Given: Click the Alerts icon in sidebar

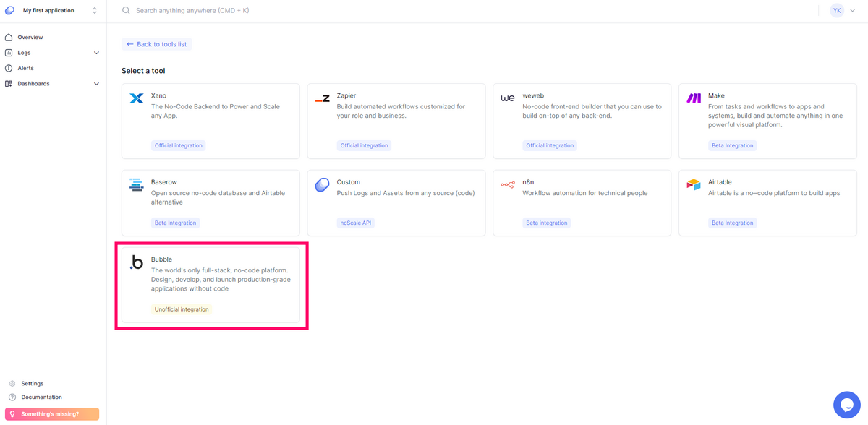Looking at the screenshot, I should coord(9,68).
